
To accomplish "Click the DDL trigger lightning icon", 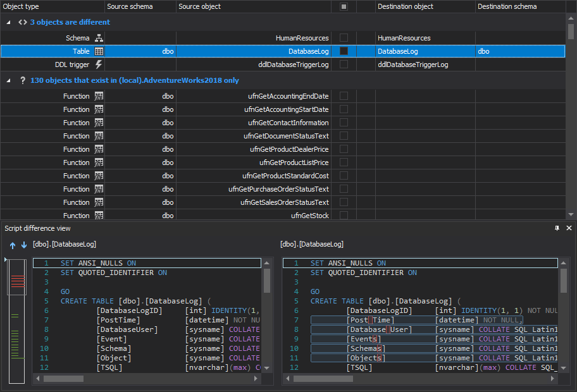I will pyautogui.click(x=99, y=64).
